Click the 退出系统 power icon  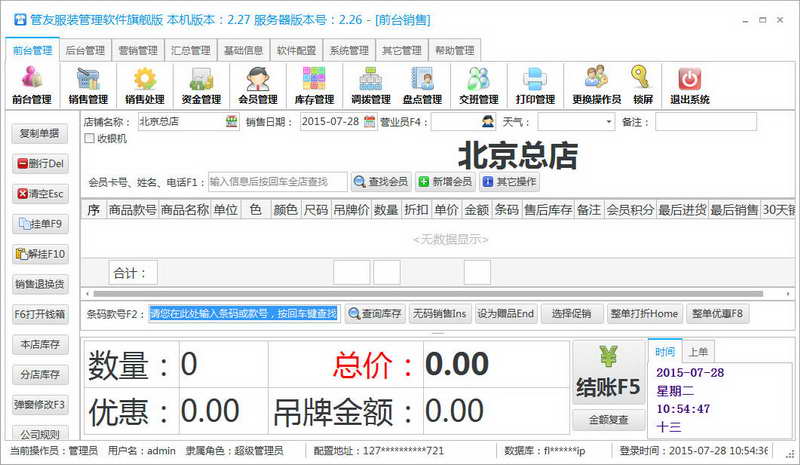689,85
